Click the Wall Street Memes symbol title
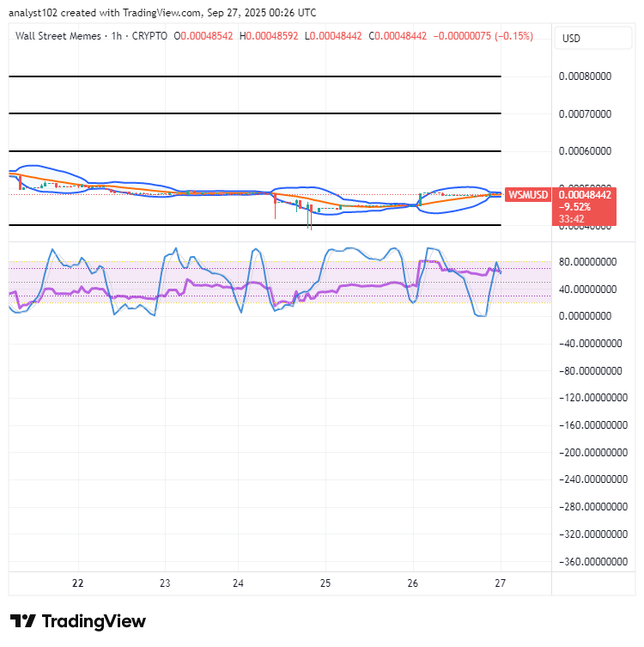This screenshot has height=647, width=644. click(58, 36)
